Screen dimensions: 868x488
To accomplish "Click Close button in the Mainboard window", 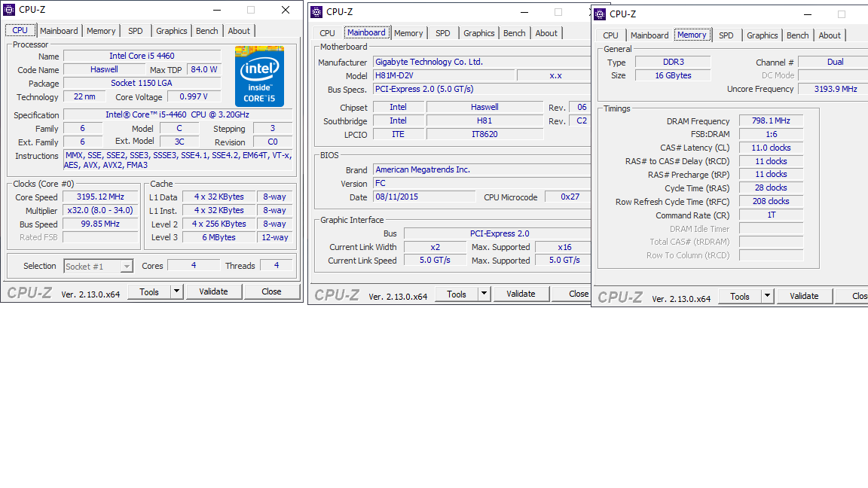I will pyautogui.click(x=572, y=294).
